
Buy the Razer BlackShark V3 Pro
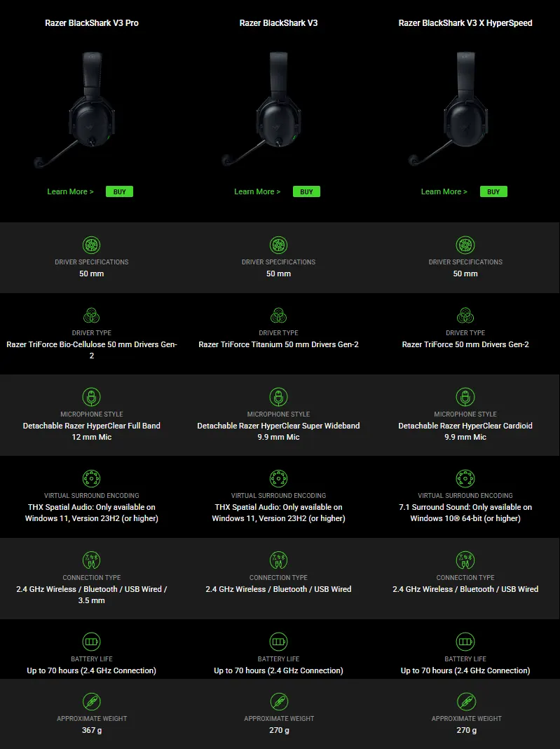[119, 191]
